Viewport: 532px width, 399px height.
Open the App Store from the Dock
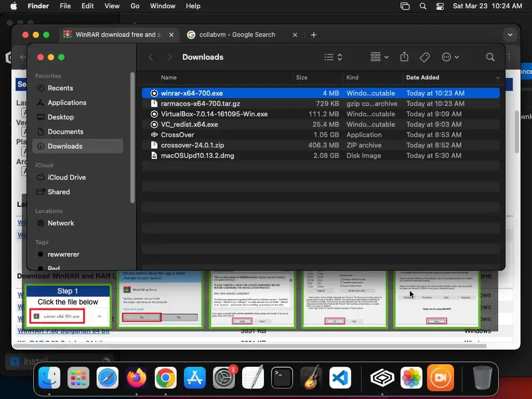pyautogui.click(x=195, y=377)
